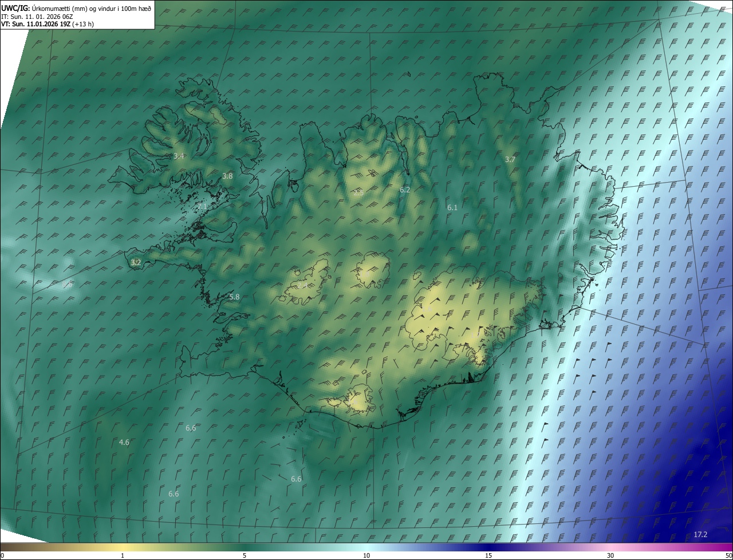The height and width of the screenshot is (560, 733).
Task: Click the 'VT: Sun. 11.01.2026 19Z (+13 h)' line
Action: point(47,25)
